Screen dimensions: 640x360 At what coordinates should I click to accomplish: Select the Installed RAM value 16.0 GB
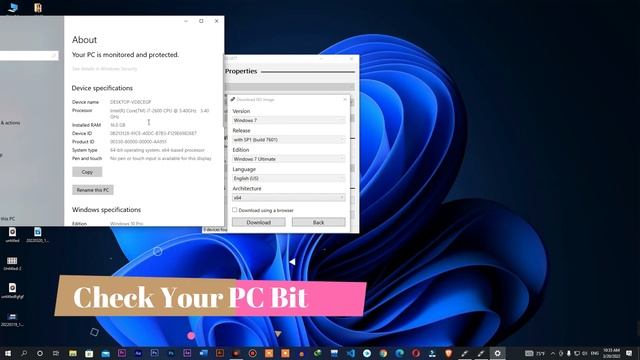(x=118, y=125)
